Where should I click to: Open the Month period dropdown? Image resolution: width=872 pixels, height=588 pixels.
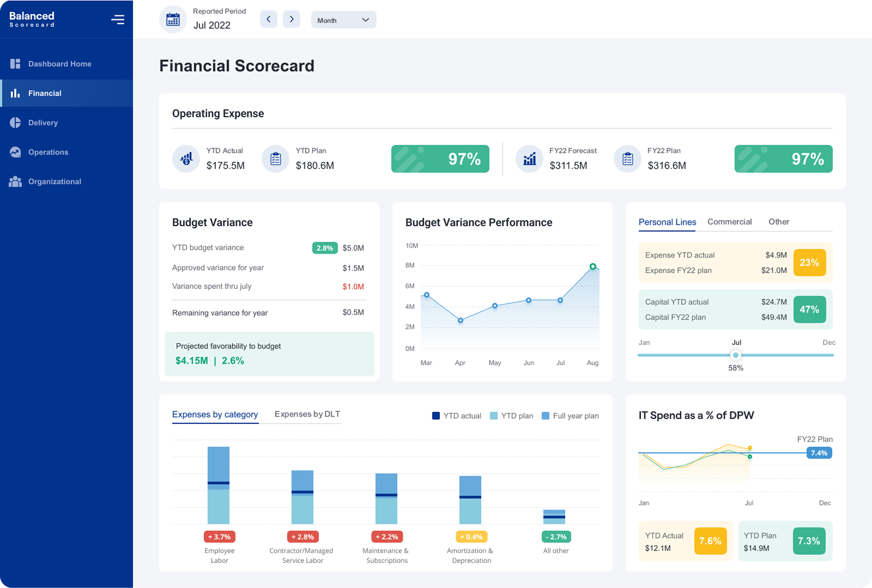coord(343,19)
